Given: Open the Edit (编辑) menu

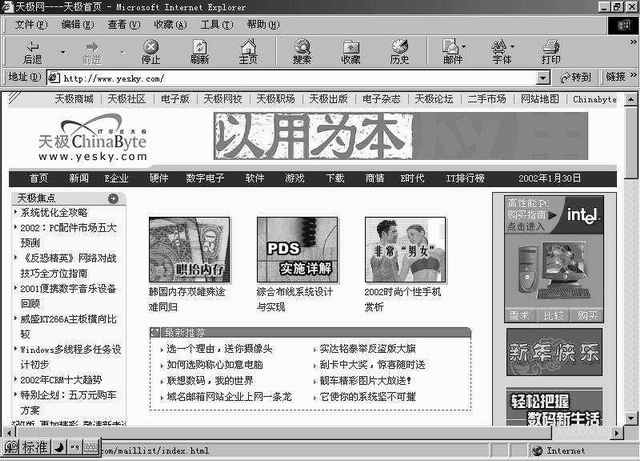Looking at the screenshot, I should (x=78, y=25).
